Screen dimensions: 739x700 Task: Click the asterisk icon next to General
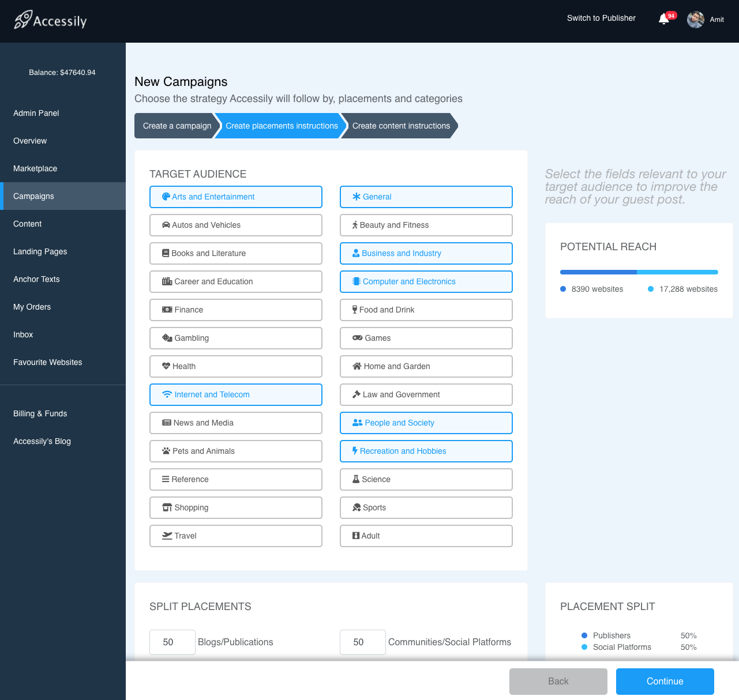tap(357, 197)
